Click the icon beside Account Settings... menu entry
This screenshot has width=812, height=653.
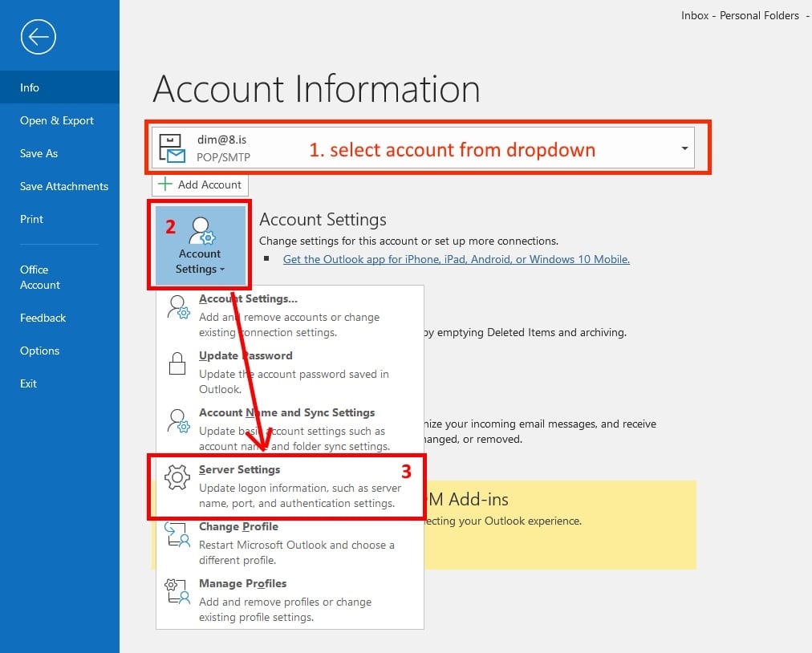point(178,307)
